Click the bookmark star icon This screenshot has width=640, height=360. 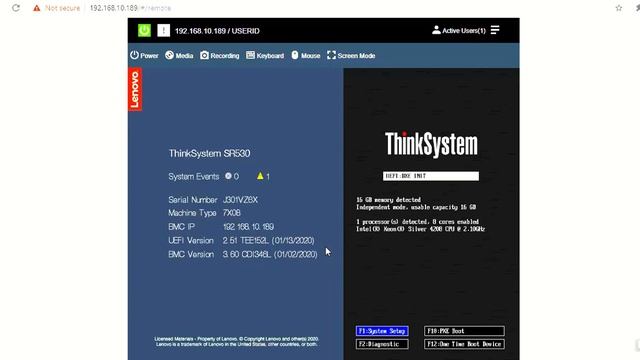pyautogui.click(x=619, y=8)
